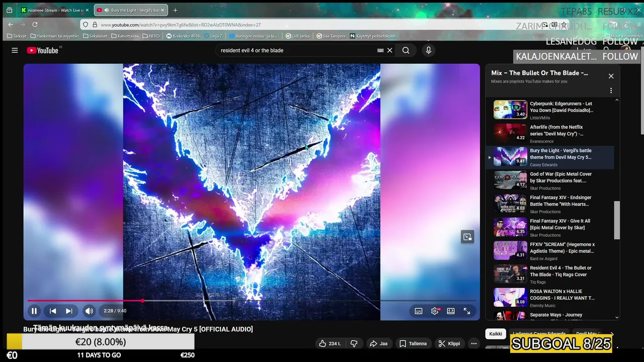This screenshot has height=362, width=644.
Task: Open Käytetyt pelitietokone bookmark
Action: [374, 36]
